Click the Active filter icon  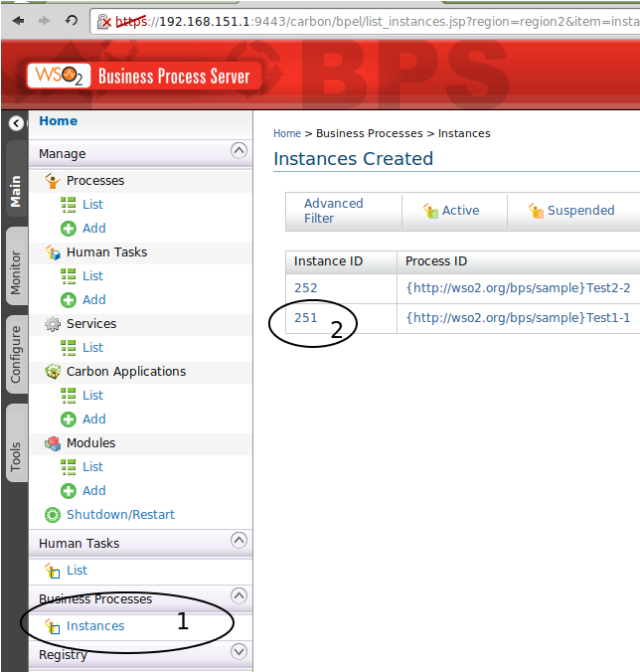(430, 211)
